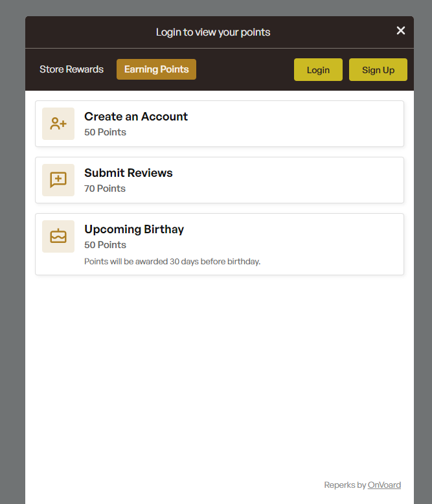The image size is (432, 504).
Task: Select the Earning Points tab
Action: tap(156, 69)
